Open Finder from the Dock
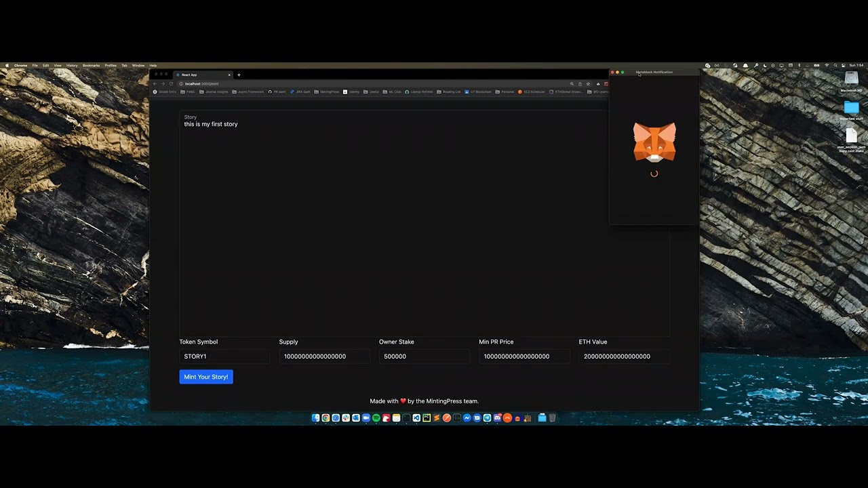 [x=315, y=418]
